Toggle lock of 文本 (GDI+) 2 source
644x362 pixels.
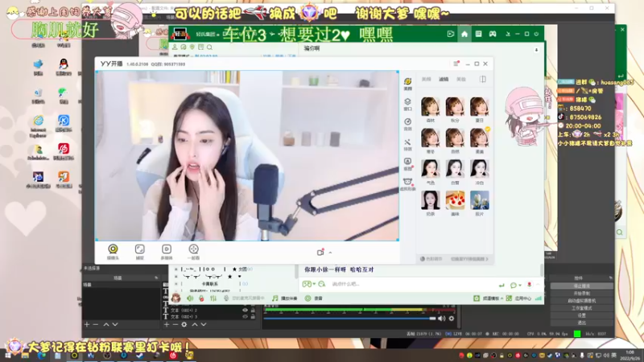coord(253,311)
